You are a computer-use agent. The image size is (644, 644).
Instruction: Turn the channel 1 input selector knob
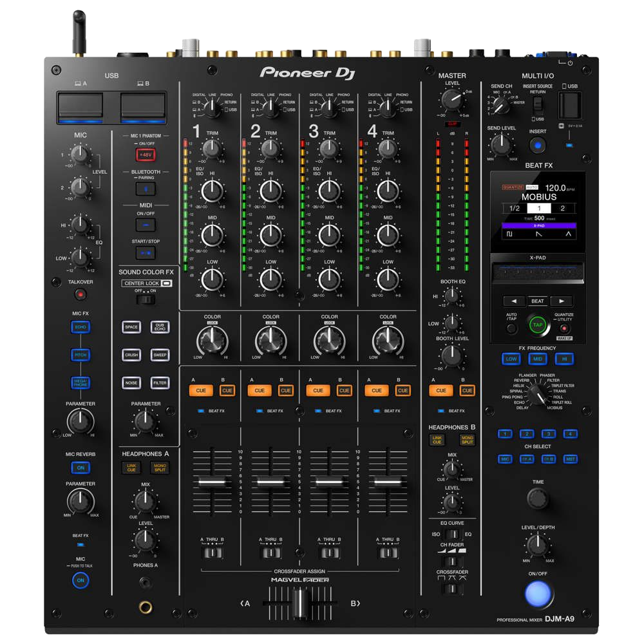pos(213,107)
